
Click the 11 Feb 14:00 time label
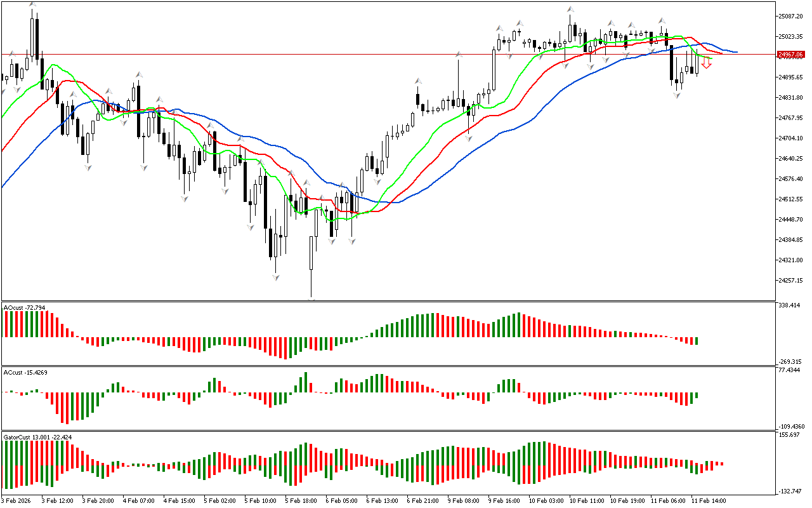pyautogui.click(x=709, y=500)
